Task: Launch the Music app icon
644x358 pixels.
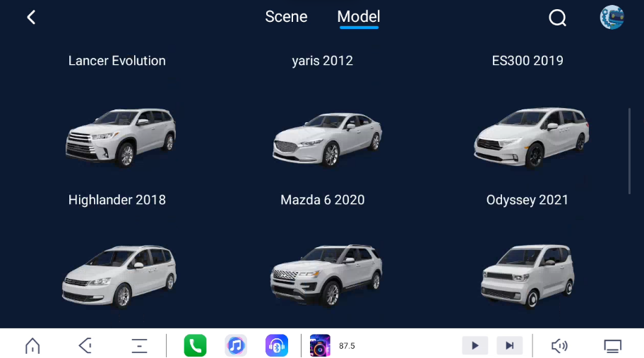Action: 236,346
